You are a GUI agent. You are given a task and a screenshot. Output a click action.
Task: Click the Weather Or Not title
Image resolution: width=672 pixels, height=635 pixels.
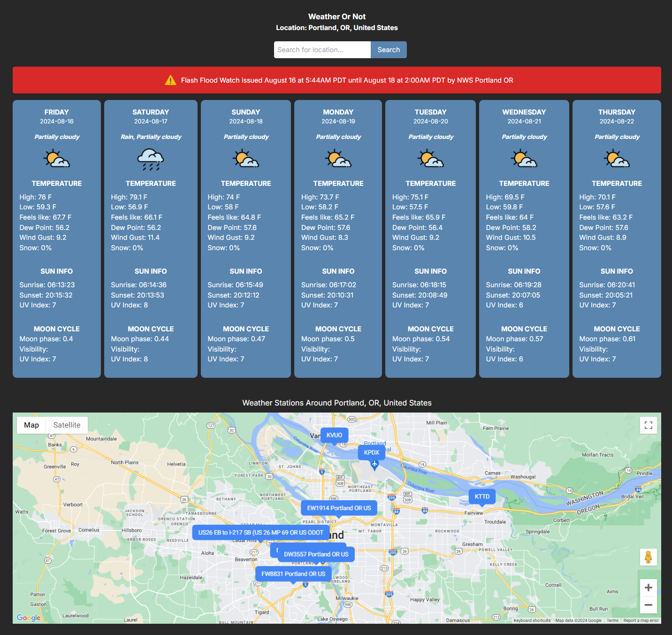point(337,16)
